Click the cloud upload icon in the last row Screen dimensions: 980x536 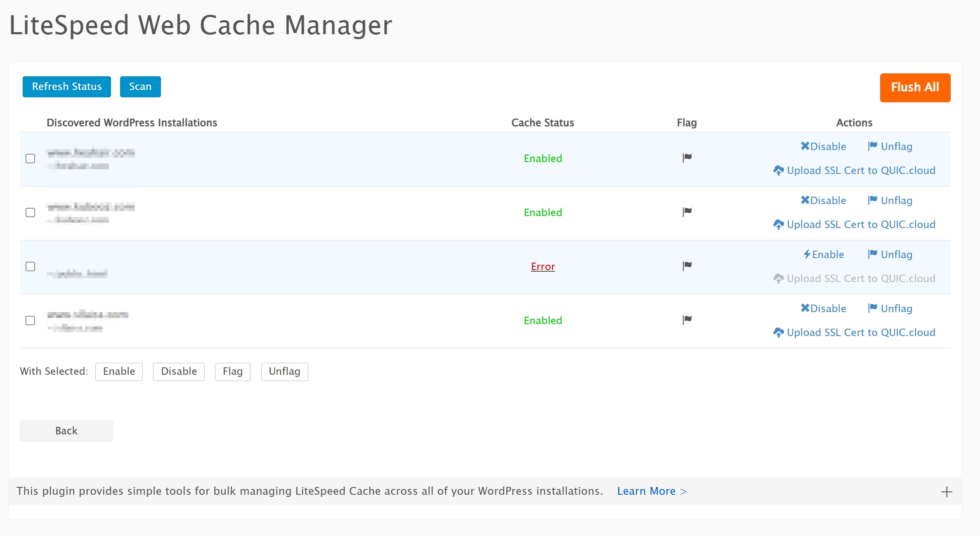click(x=778, y=332)
